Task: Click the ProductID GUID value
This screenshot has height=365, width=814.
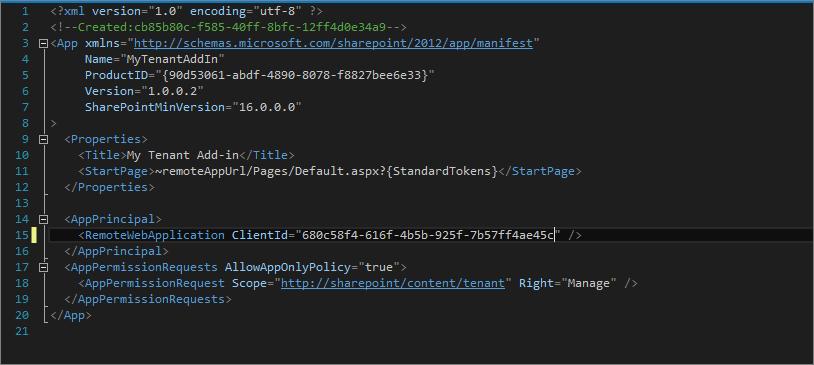Action: [x=295, y=75]
